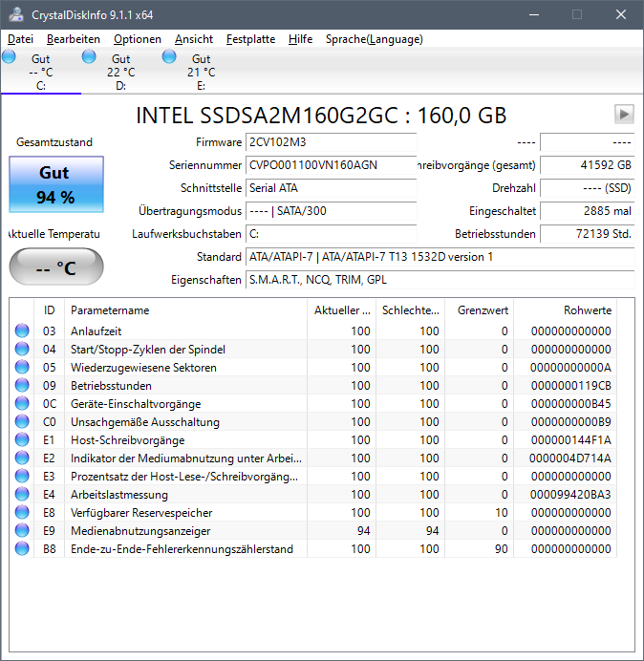Open the Ansicht menu
Image resolution: width=644 pixels, height=661 pixels.
[x=194, y=39]
